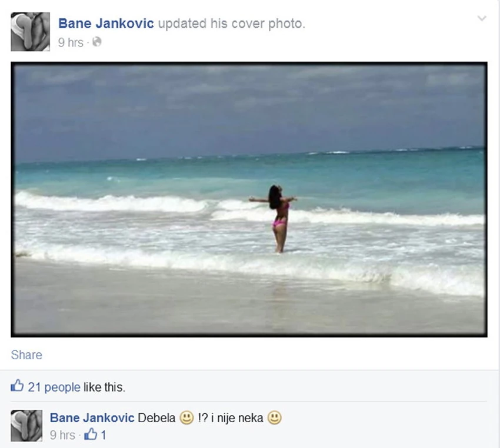Viewport: 500px width, 448px height.
Task: Open Bane Jankovic's name in the comment
Action: [x=92, y=418]
